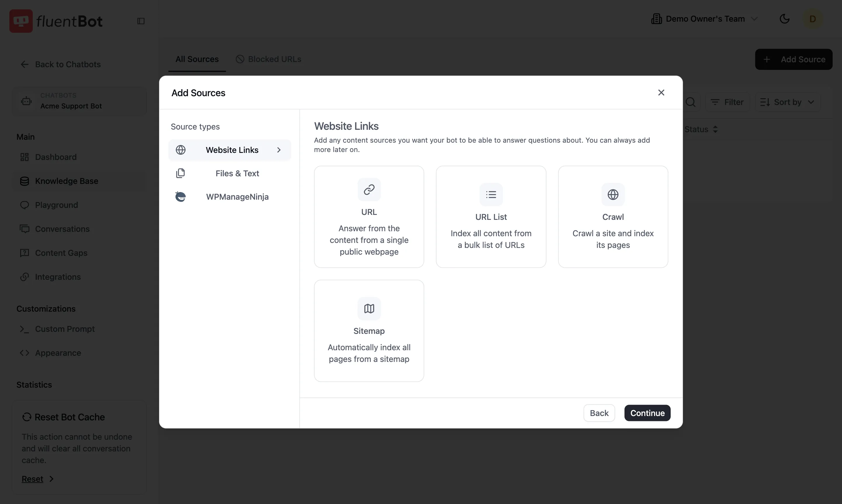The image size is (842, 504).
Task: Click the URL List bullet list icon
Action: point(491,195)
